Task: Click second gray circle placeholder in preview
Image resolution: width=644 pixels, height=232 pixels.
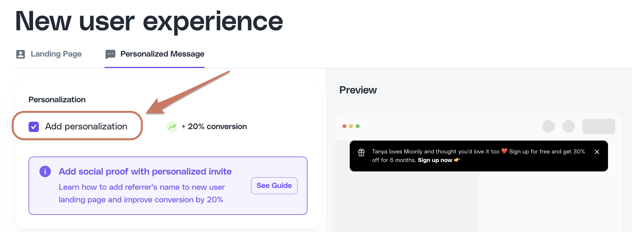Action: coord(569,126)
